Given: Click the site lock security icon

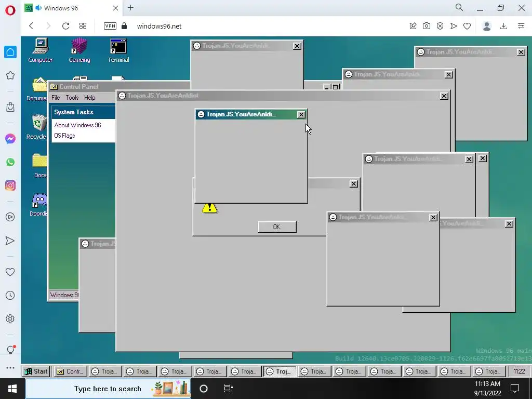Looking at the screenshot, I should (124, 26).
